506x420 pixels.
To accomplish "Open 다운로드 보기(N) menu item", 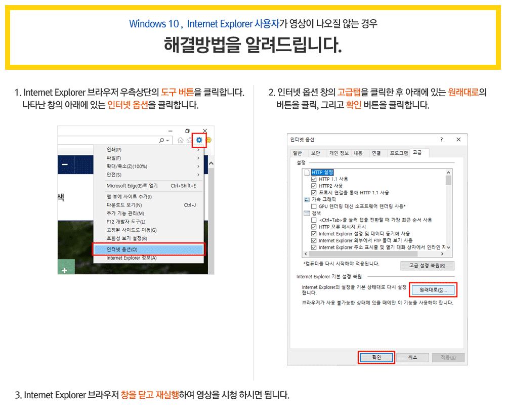I will [x=149, y=205].
